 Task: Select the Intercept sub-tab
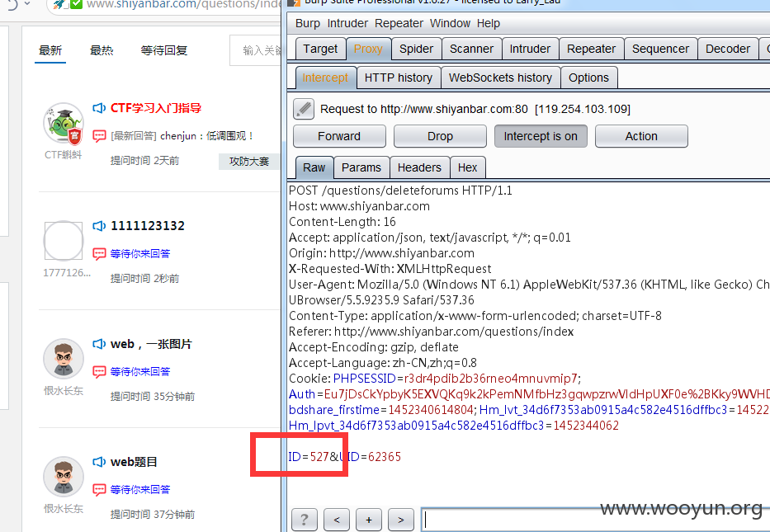(325, 78)
